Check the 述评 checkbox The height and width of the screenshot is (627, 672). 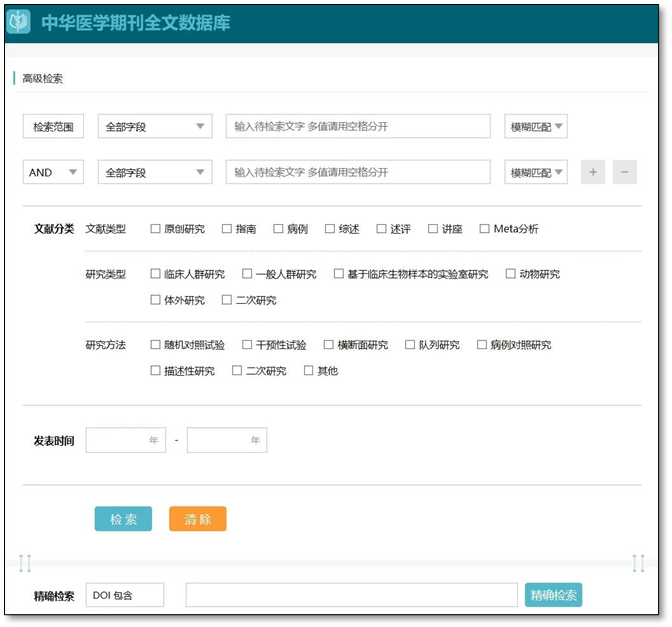pyautogui.click(x=381, y=229)
